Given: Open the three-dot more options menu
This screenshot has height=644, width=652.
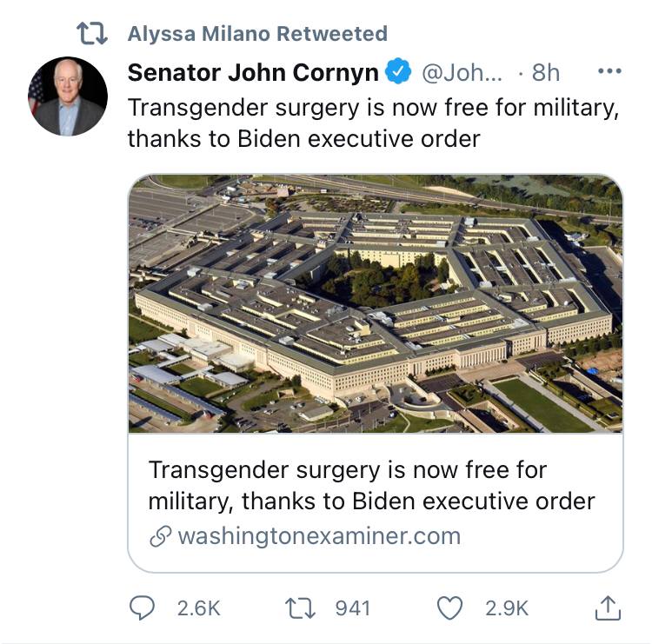Looking at the screenshot, I should [x=609, y=72].
